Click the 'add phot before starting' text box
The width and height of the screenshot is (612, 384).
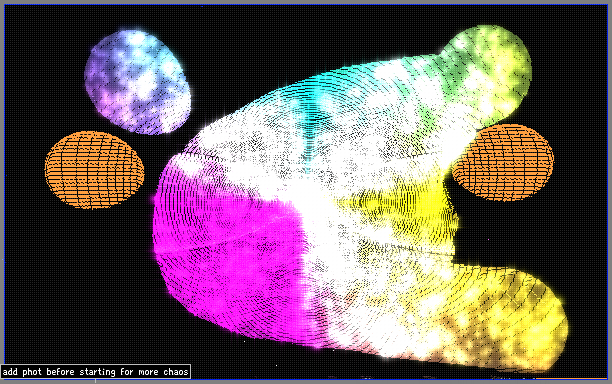point(96,372)
